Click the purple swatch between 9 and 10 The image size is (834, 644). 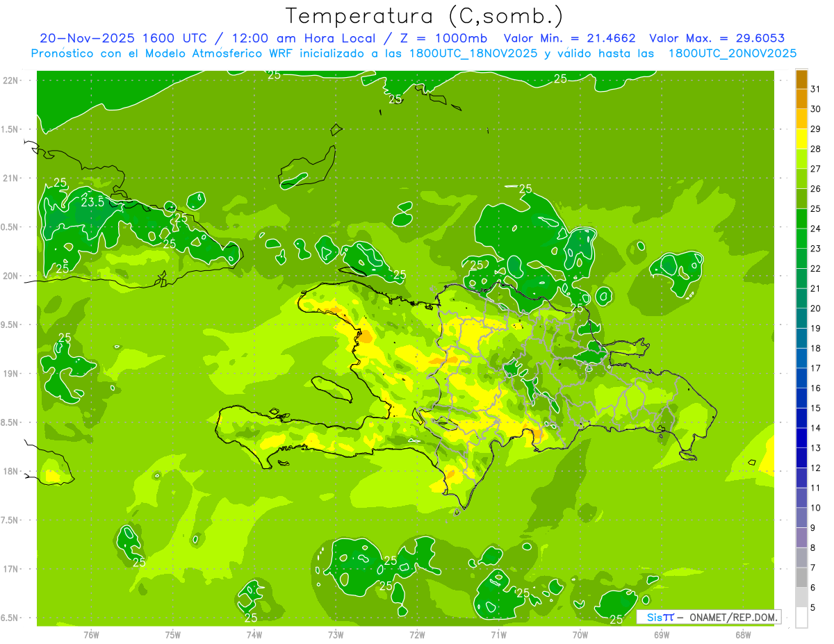pyautogui.click(x=801, y=518)
